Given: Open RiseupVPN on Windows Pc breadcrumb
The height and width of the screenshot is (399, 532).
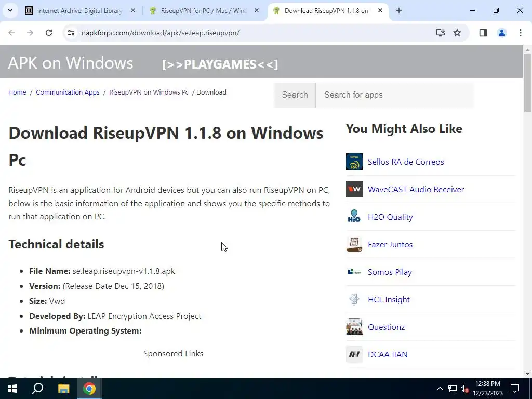Looking at the screenshot, I should (x=149, y=92).
